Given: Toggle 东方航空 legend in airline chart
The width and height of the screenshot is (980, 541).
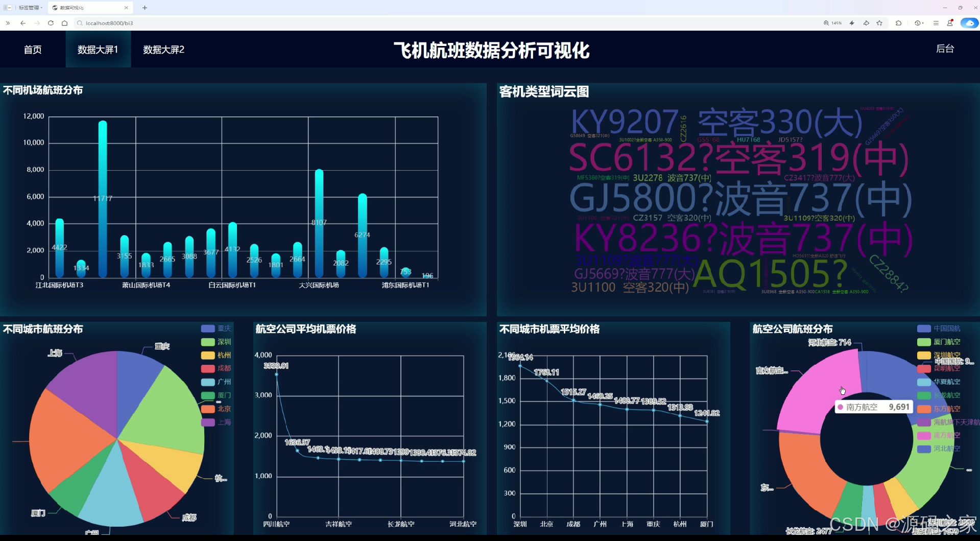Looking at the screenshot, I should coord(939,409).
